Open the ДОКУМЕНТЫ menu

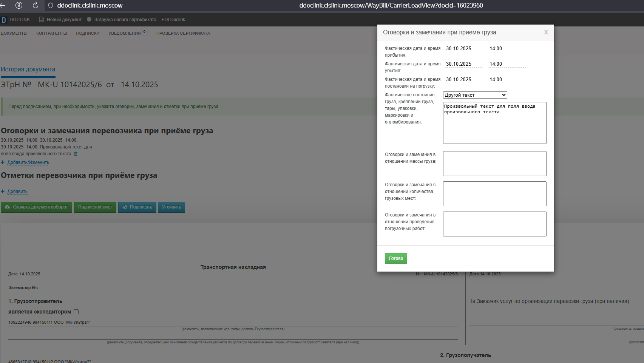14,33
